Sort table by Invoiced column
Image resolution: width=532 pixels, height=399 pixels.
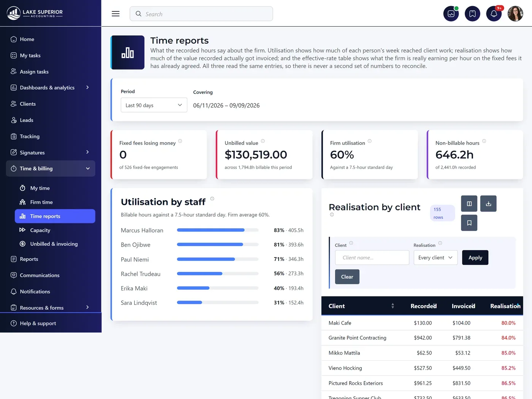[x=463, y=306]
